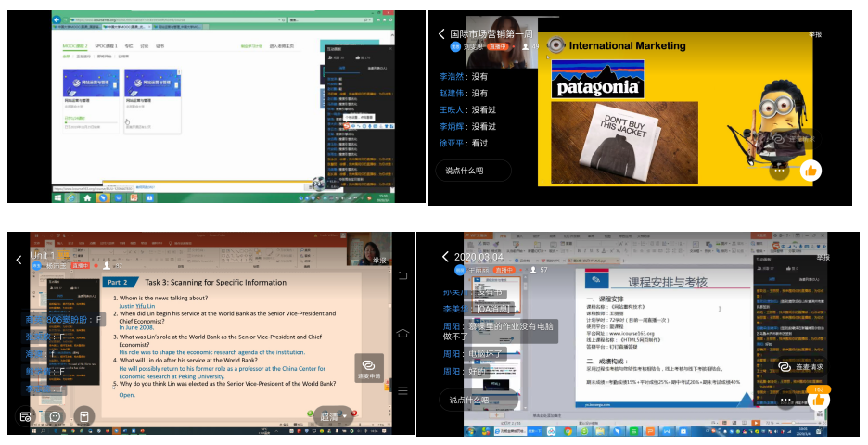The height and width of the screenshot is (445, 868).
Task: Click the answer text Justin Yifu Lin
Action: [x=136, y=306]
